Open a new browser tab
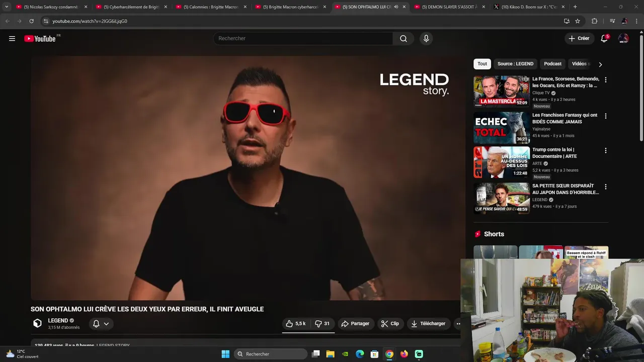Screen dimensions: 644x362 point(575,7)
